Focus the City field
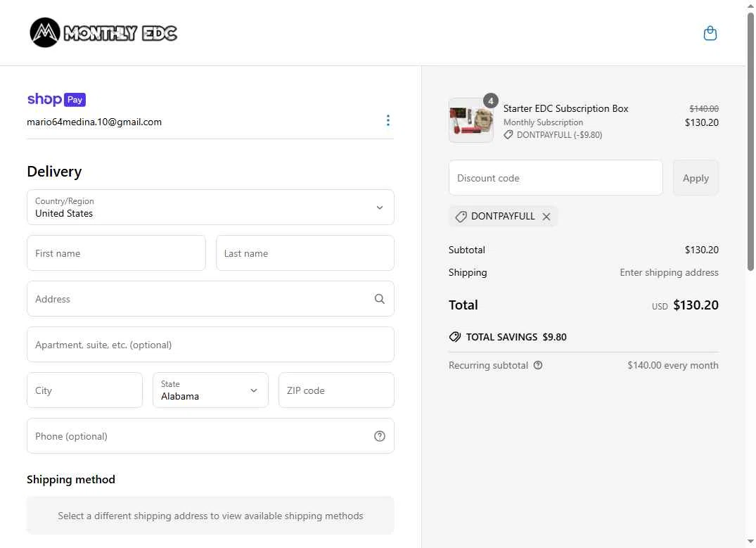756x548 pixels. pyautogui.click(x=85, y=390)
